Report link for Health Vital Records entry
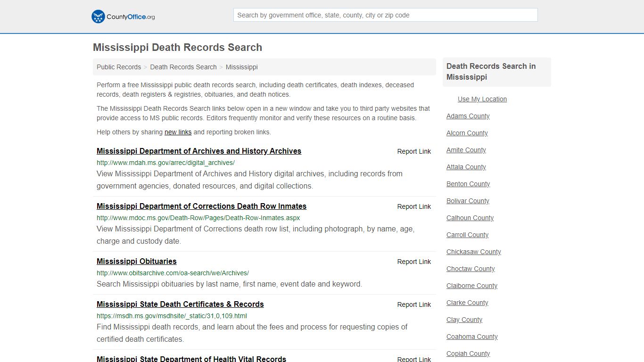The width and height of the screenshot is (644, 362). coord(414,359)
